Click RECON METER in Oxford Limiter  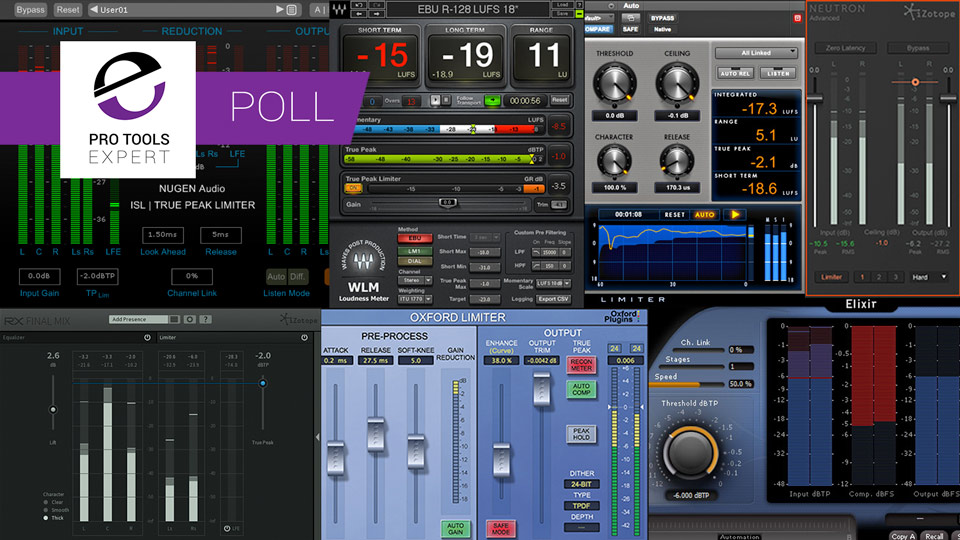[581, 365]
